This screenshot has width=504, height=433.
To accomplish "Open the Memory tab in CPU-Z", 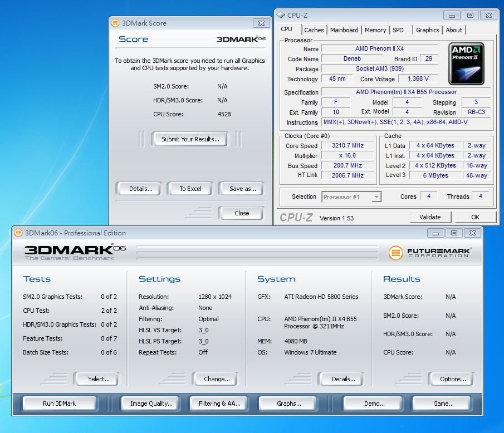I will (375, 30).
